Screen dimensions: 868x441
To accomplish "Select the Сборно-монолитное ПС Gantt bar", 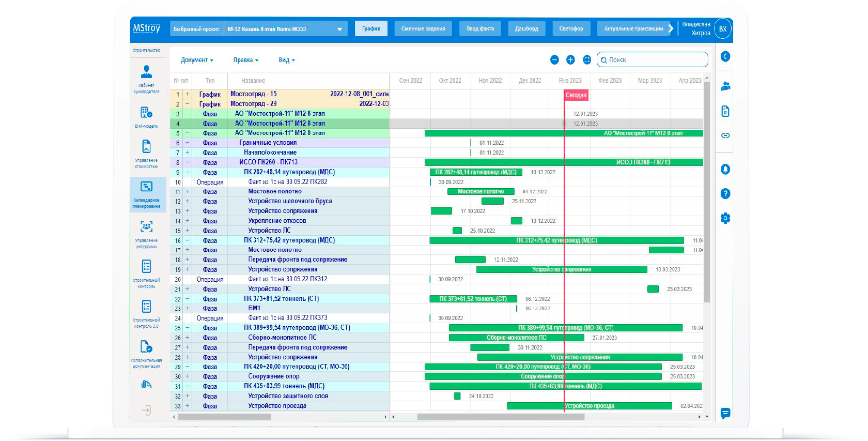I will point(517,338).
